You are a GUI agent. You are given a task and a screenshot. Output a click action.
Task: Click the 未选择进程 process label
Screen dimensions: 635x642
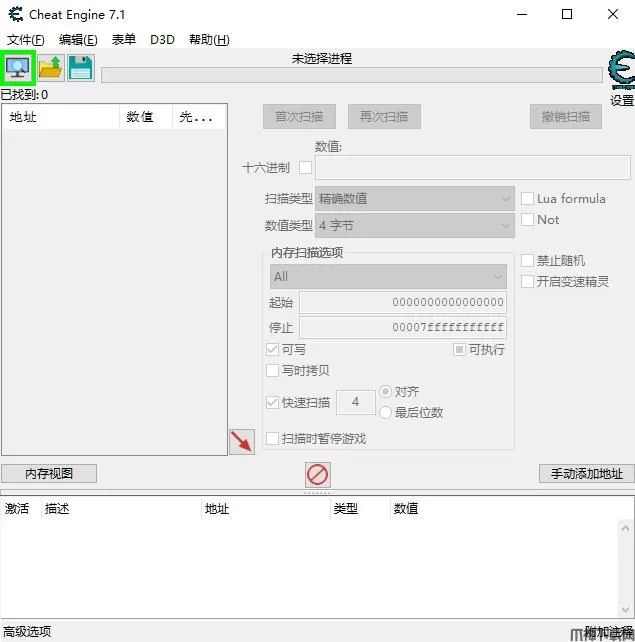[322, 59]
